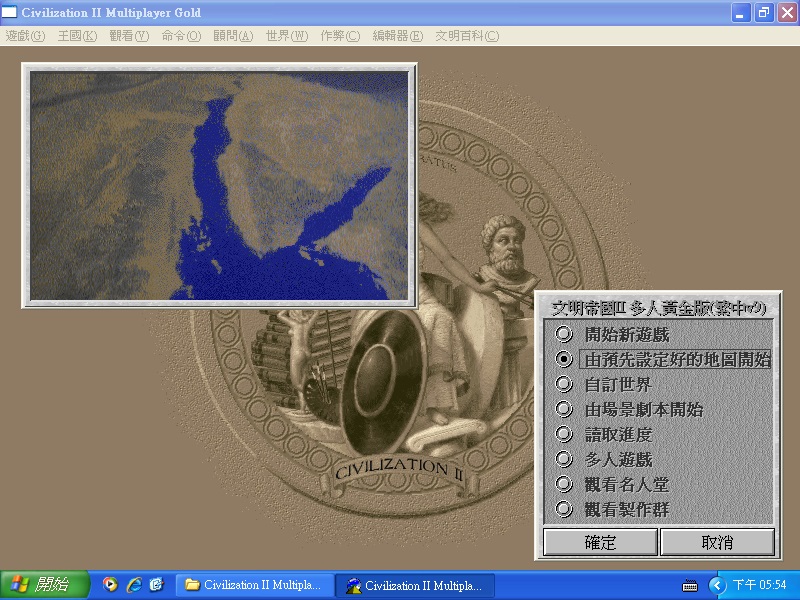Click the 開始 Start button
The width and height of the screenshot is (800, 600).
(45, 585)
